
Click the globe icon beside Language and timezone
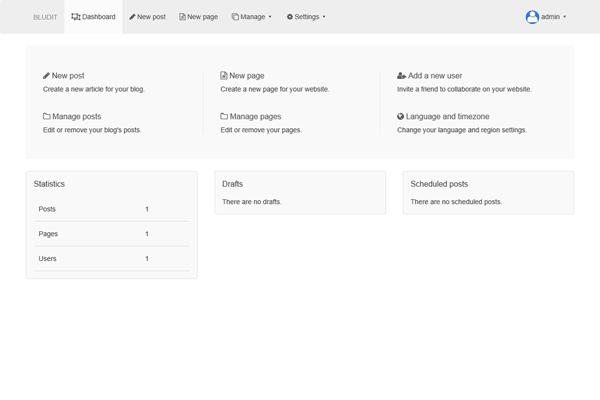click(401, 116)
